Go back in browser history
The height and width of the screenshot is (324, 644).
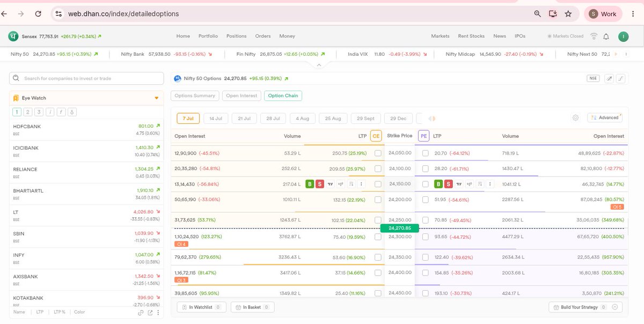5,13
